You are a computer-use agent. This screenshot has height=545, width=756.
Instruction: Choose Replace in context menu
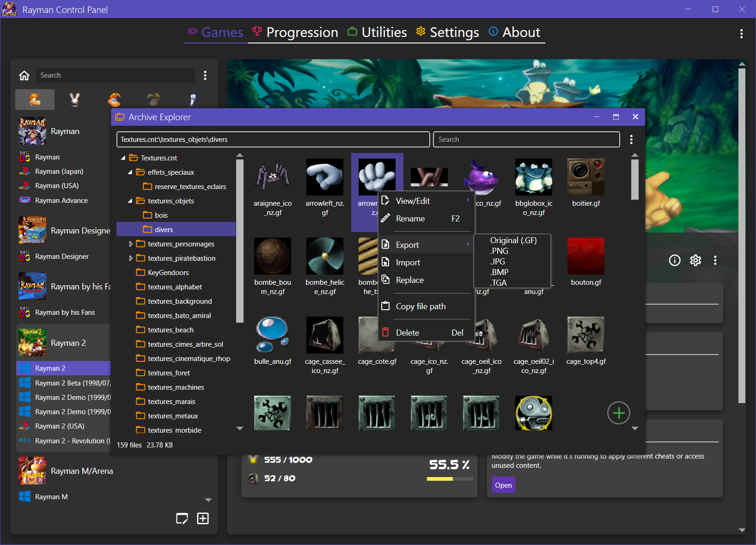[426, 280]
